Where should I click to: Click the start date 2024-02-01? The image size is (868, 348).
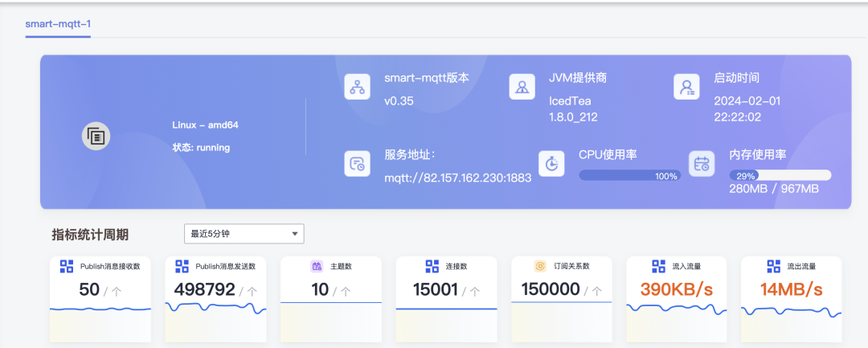[x=747, y=101]
